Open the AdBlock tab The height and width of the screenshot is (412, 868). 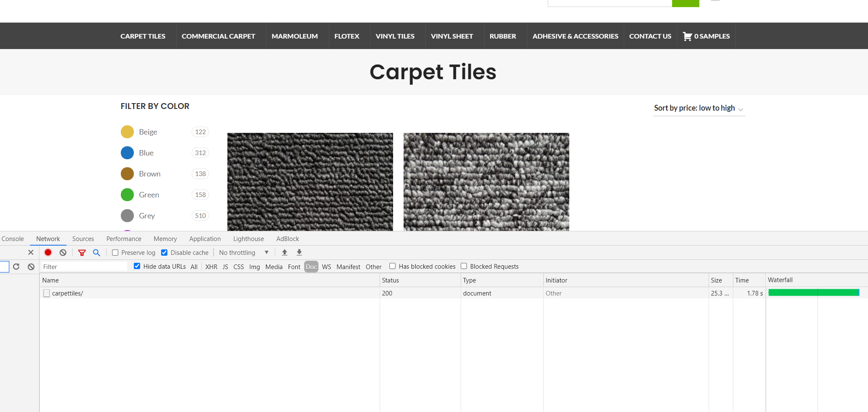[x=287, y=238]
